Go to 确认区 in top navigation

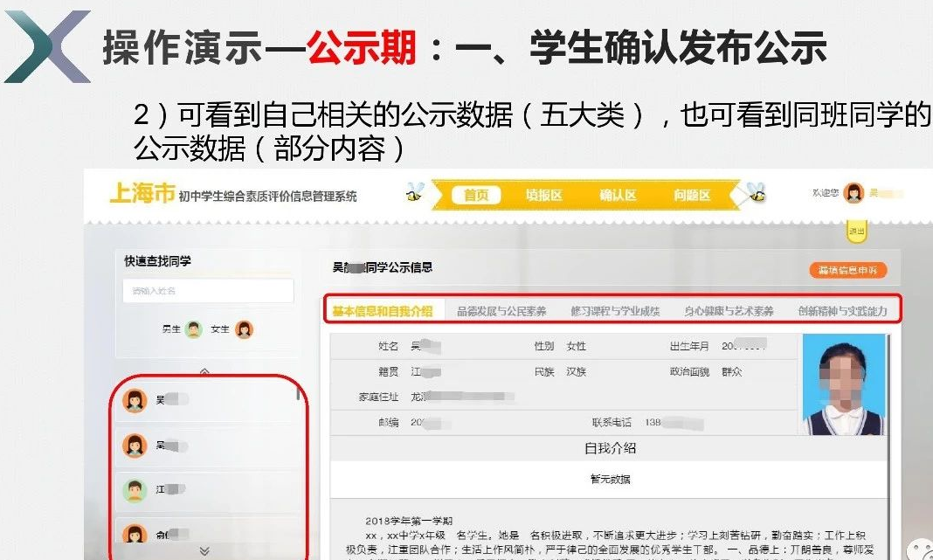point(618,196)
